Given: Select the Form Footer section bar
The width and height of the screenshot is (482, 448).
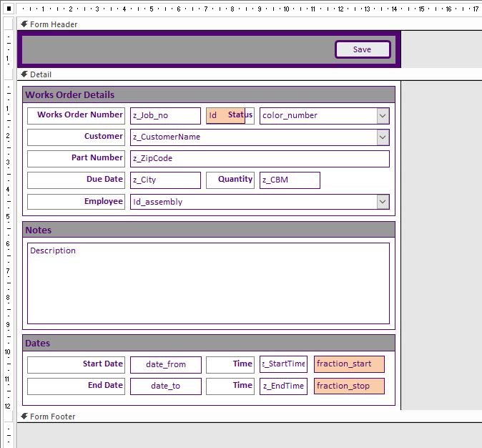Looking at the screenshot, I should tap(250, 417).
